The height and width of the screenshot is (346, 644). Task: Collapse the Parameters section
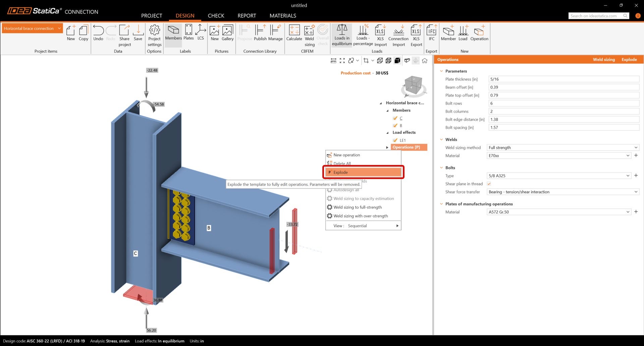coord(441,71)
